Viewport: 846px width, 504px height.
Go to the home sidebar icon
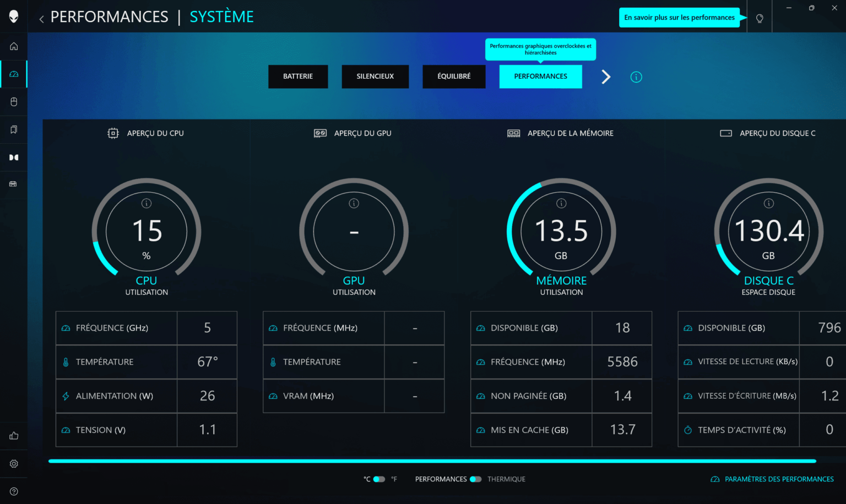14,46
